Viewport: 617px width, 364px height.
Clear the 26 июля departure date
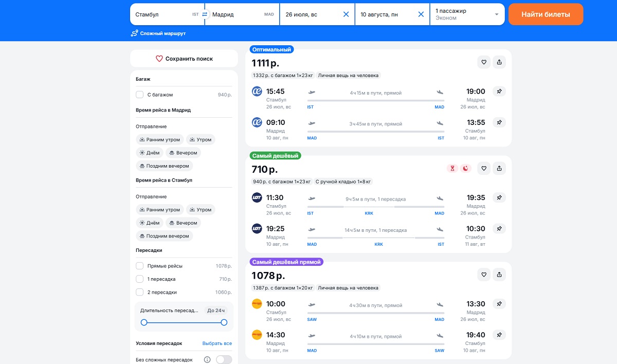click(346, 14)
